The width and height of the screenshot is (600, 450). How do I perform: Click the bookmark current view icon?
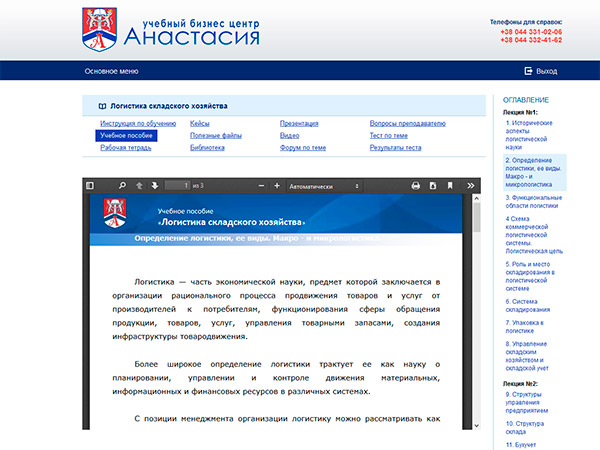pyautogui.click(x=451, y=186)
